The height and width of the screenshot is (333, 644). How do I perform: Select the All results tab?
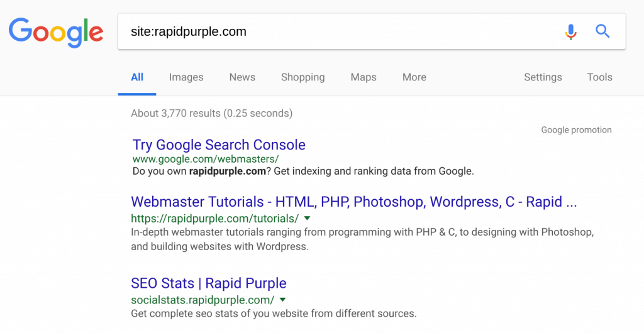[x=137, y=77]
